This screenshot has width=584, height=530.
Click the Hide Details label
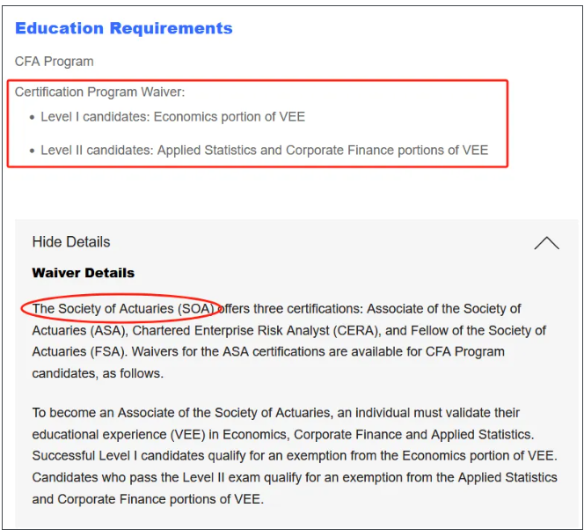(71, 242)
